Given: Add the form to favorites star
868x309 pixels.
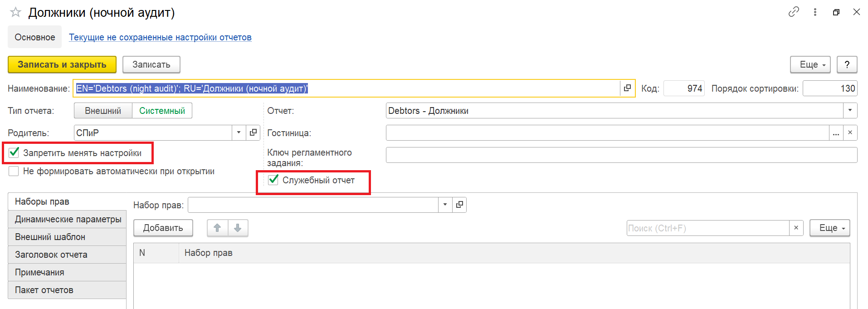Looking at the screenshot, I should [15, 12].
